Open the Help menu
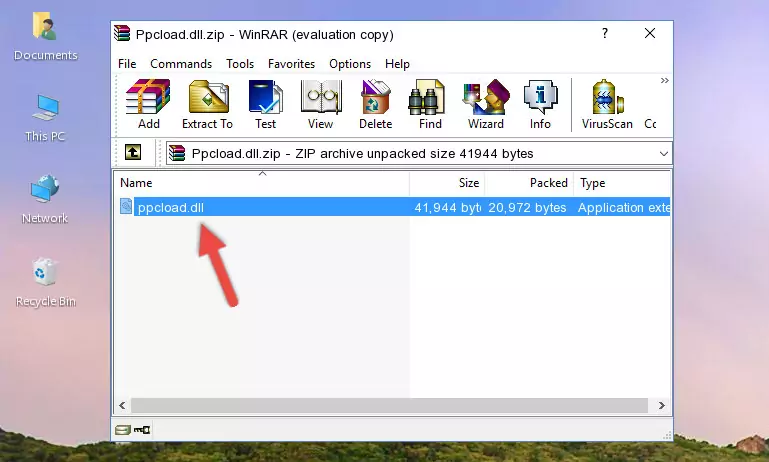Image resolution: width=769 pixels, height=462 pixels. pyautogui.click(x=397, y=64)
